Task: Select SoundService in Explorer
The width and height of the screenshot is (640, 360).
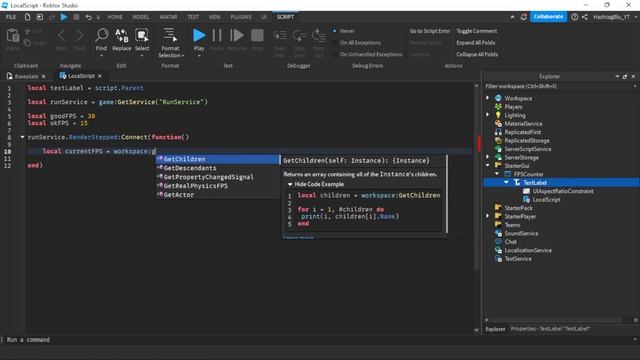Action: pyautogui.click(x=521, y=233)
